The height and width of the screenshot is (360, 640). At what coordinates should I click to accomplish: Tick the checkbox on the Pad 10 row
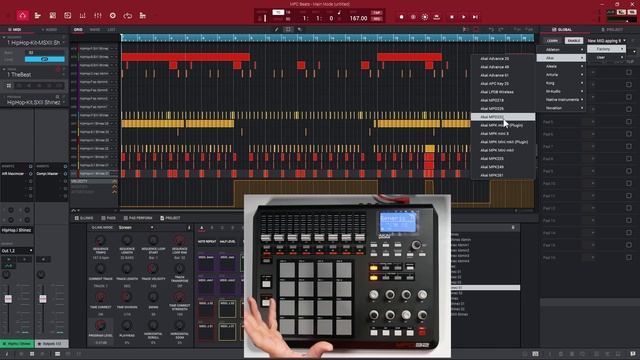tap(629, 184)
